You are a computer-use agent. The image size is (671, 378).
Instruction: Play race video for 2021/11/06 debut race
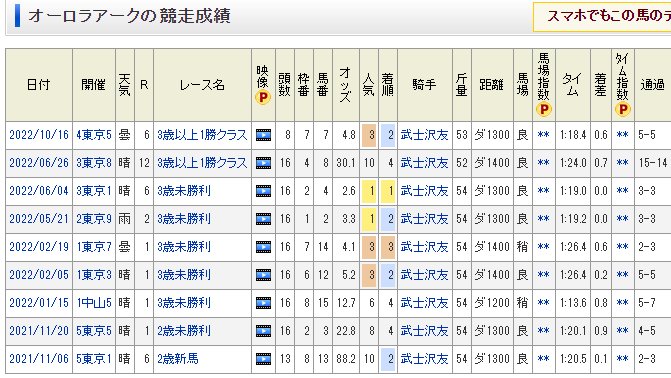pyautogui.click(x=263, y=359)
